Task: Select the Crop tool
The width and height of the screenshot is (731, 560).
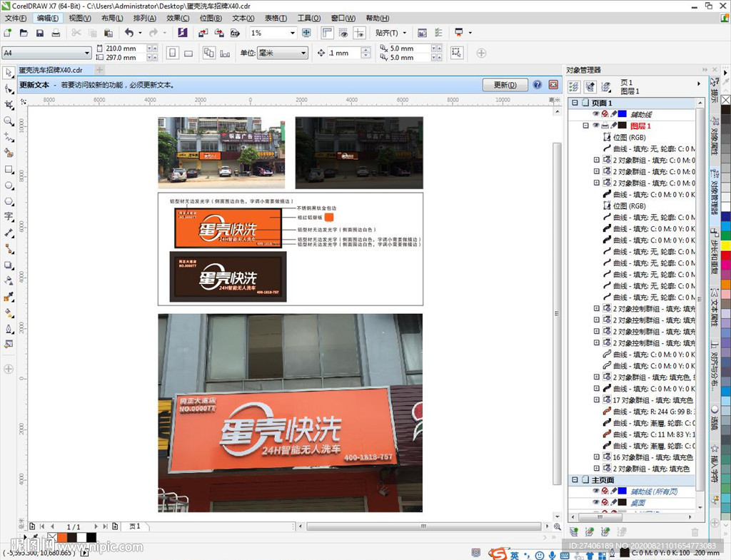Action: pyautogui.click(x=9, y=105)
